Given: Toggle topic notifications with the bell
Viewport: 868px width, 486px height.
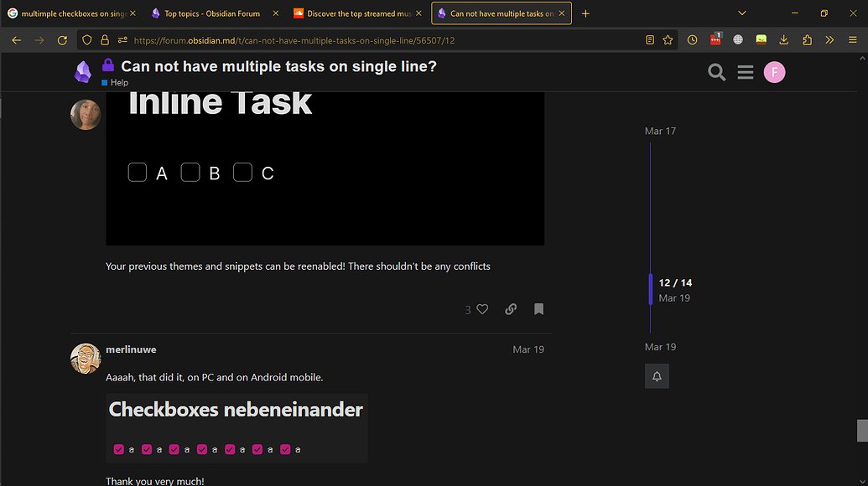Looking at the screenshot, I should coord(657,375).
